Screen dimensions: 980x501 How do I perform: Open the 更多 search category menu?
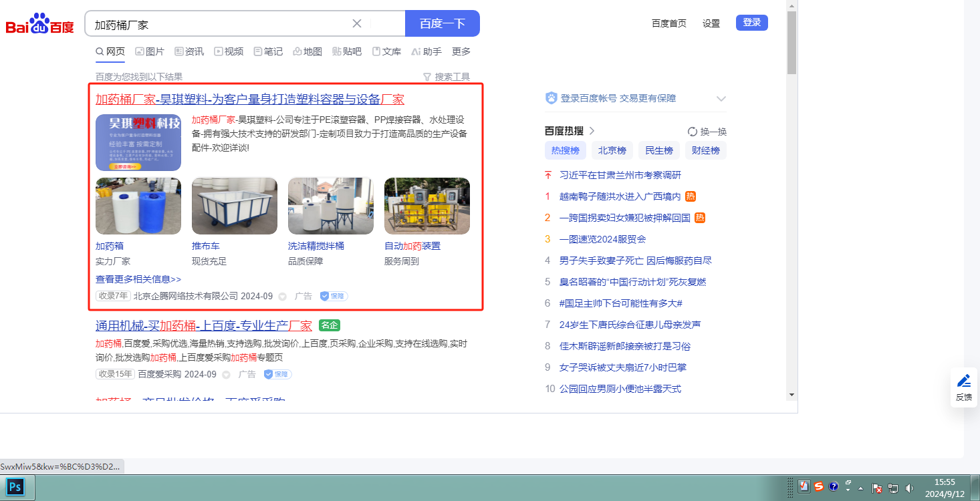pyautogui.click(x=461, y=51)
